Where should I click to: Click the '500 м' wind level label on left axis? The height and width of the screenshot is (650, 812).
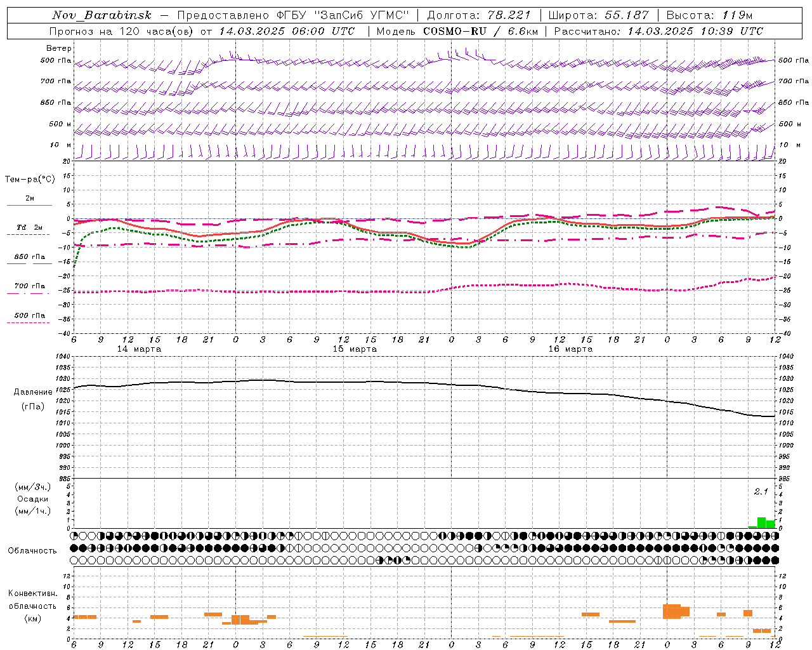click(x=60, y=124)
